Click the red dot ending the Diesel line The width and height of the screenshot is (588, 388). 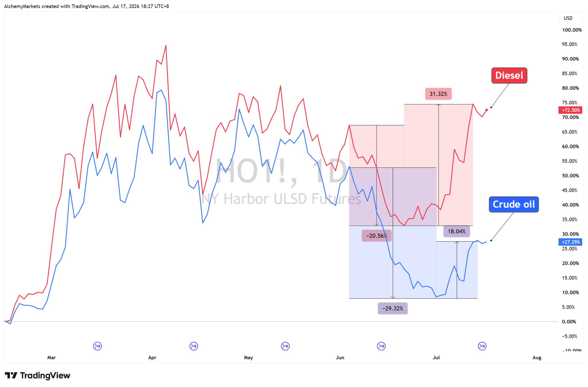point(487,110)
